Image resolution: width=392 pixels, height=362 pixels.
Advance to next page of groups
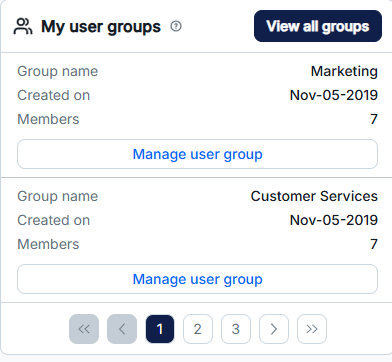coord(274,329)
